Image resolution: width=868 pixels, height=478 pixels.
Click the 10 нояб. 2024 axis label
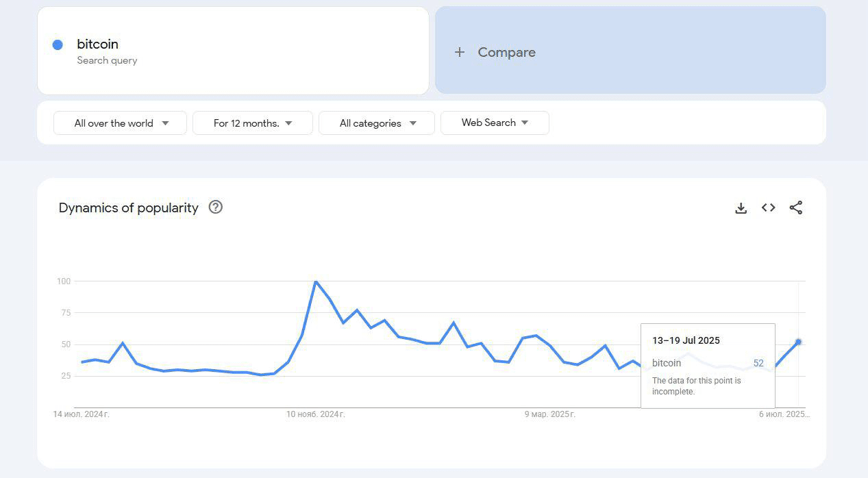click(315, 414)
